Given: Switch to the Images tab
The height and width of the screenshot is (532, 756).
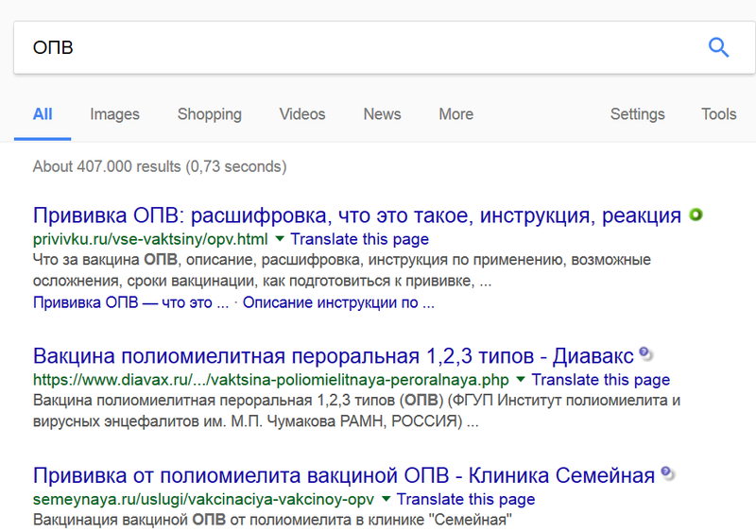Looking at the screenshot, I should pyautogui.click(x=114, y=114).
